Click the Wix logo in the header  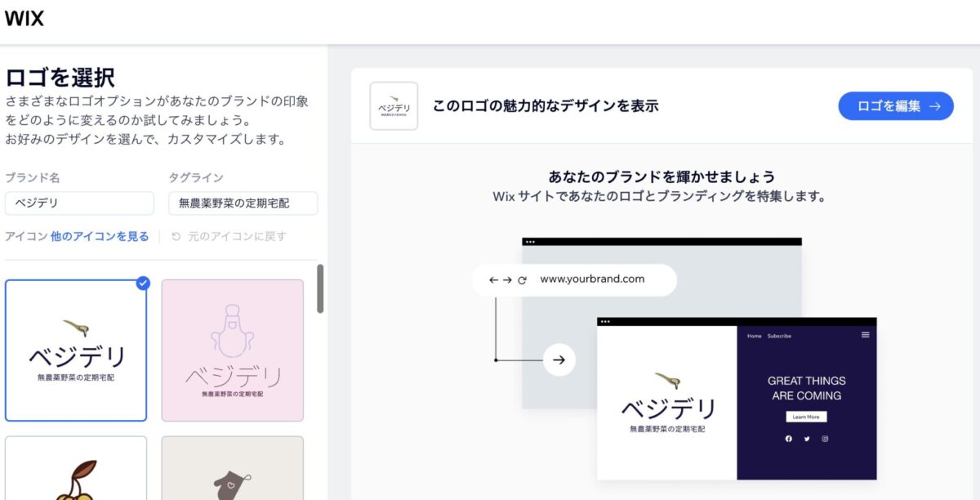24,18
